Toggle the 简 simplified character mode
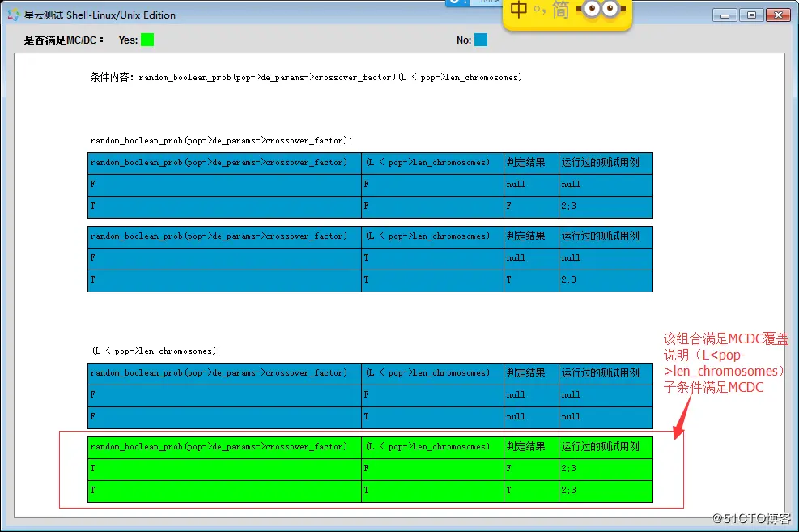 [x=560, y=9]
